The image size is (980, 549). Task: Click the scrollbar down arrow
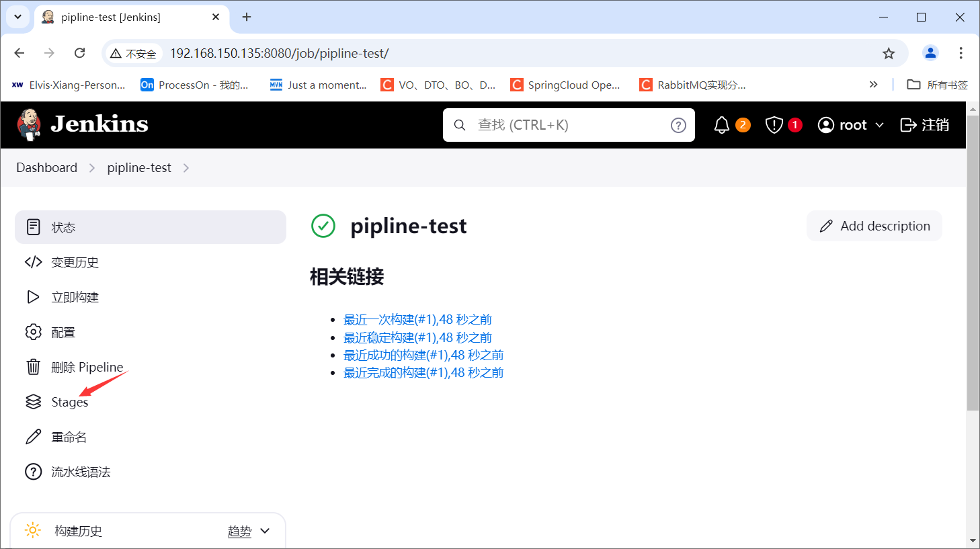(973, 540)
